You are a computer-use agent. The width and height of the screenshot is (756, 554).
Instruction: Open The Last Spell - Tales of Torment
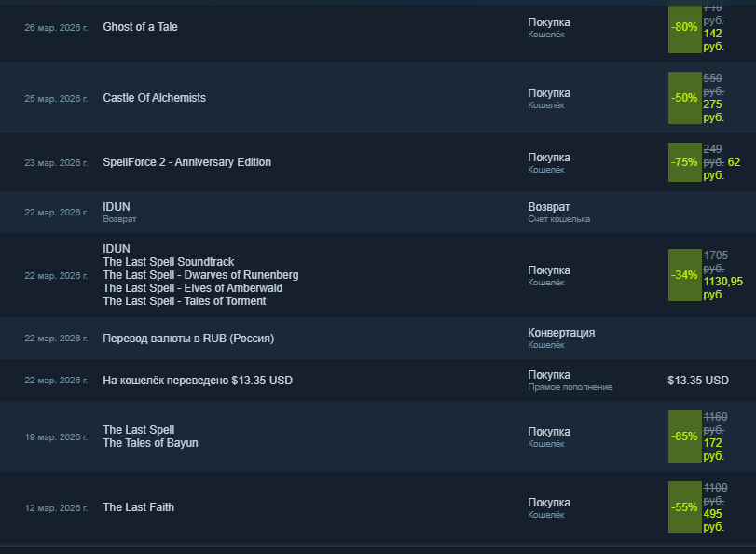pos(184,301)
